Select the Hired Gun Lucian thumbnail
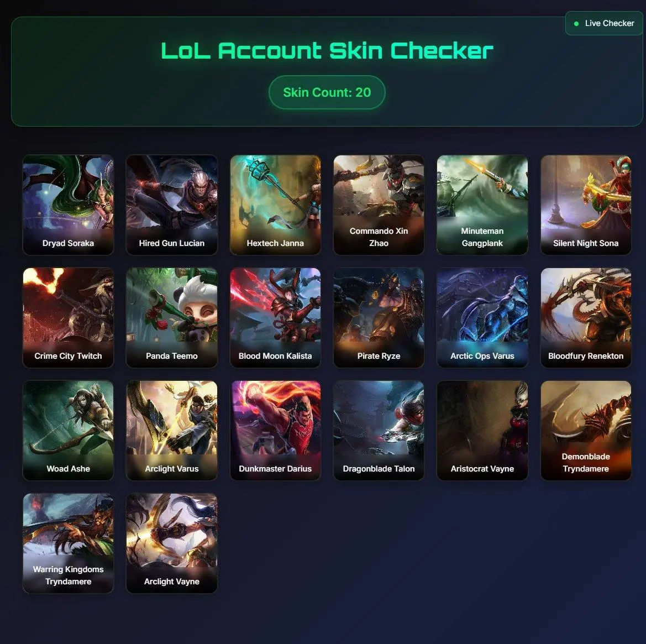646x644 pixels. click(172, 205)
